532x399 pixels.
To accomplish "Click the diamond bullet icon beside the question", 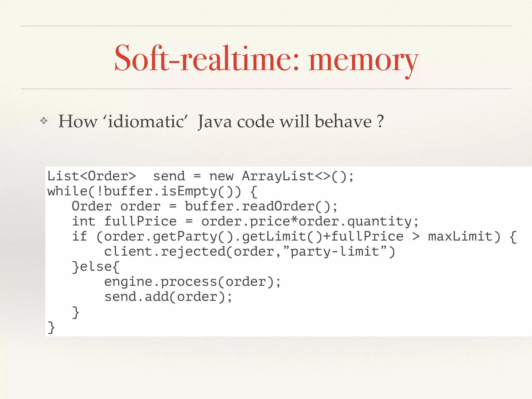I will coord(44,121).
